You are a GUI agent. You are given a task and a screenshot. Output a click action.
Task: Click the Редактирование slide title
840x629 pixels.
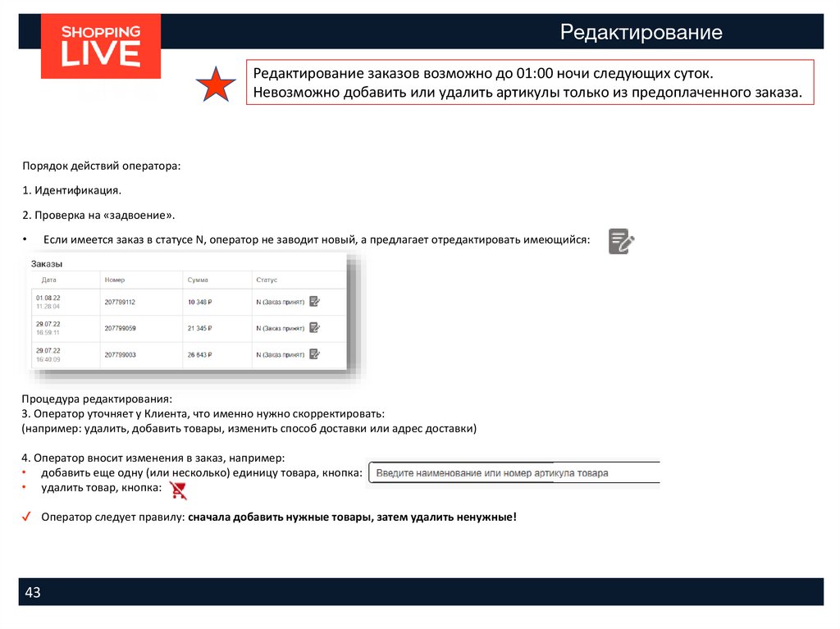pos(641,32)
